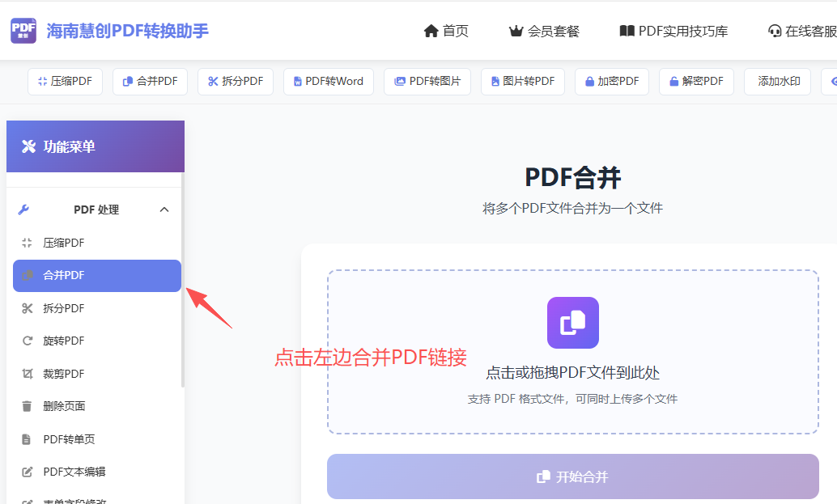Click the scissors icon in the 拆分PDF toolbar button
Screen dimensions: 837x504
coord(213,81)
